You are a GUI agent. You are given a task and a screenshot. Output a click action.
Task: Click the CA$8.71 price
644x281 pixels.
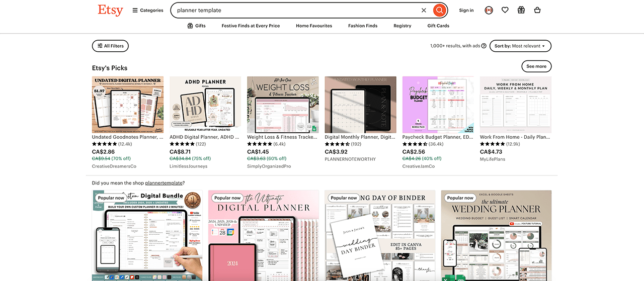point(180,152)
